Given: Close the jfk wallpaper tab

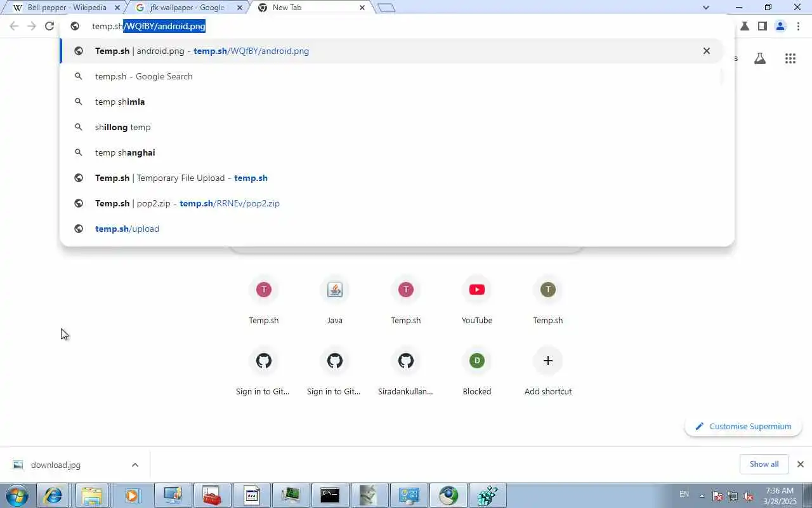Looking at the screenshot, I should click(239, 8).
